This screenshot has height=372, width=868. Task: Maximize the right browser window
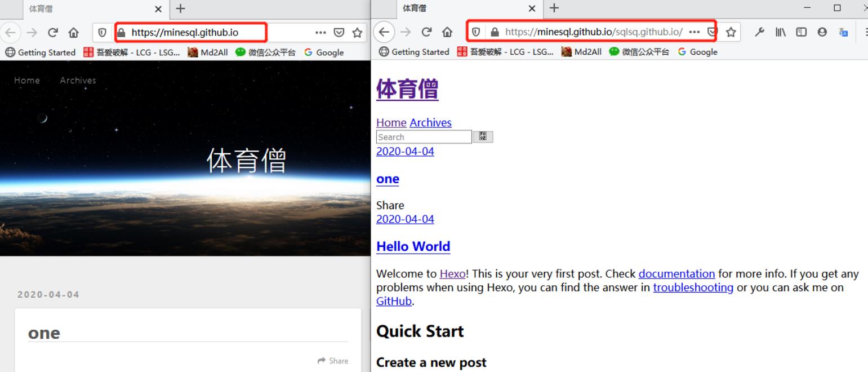coord(837,8)
